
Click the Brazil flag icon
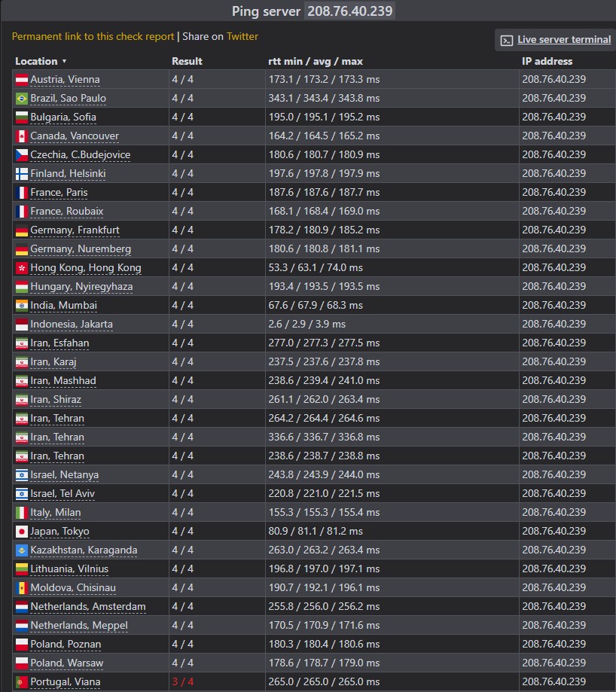click(22, 99)
